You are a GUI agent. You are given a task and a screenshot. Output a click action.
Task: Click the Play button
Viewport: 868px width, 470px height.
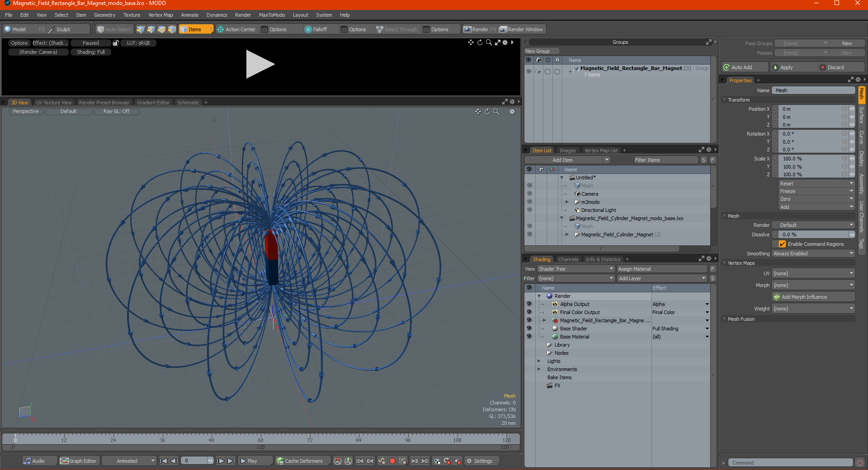pyautogui.click(x=255, y=461)
